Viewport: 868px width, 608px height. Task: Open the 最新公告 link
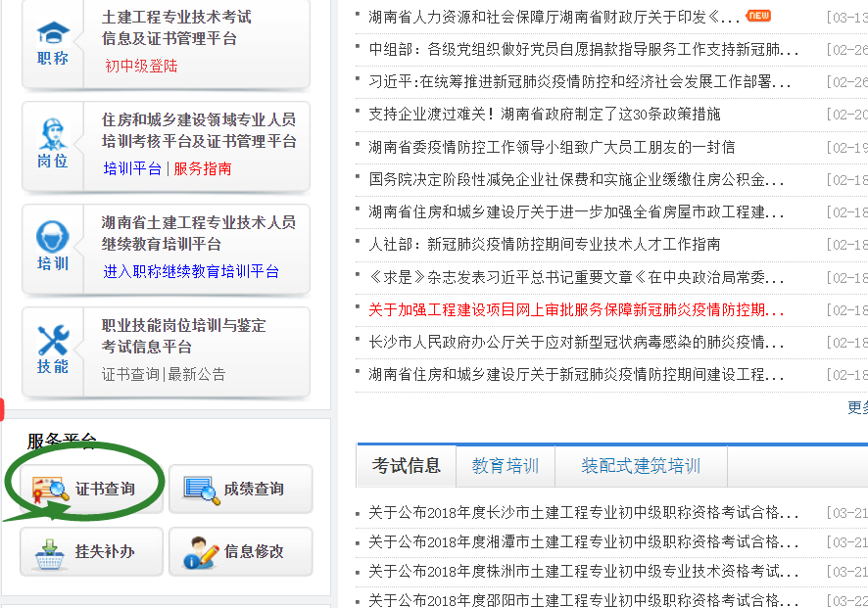pyautogui.click(x=197, y=374)
